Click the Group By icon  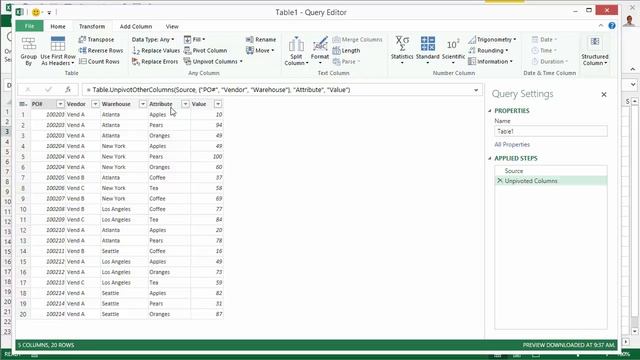(29, 50)
